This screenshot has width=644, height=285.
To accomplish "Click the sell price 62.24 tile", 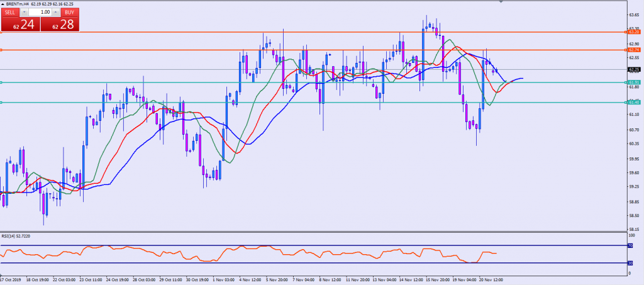I will pyautogui.click(x=19, y=25).
